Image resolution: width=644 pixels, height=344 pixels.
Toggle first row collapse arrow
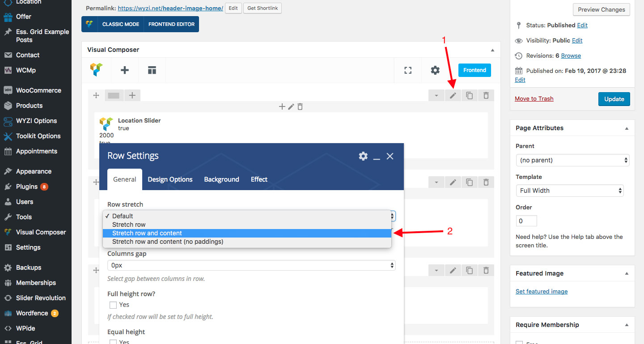436,95
